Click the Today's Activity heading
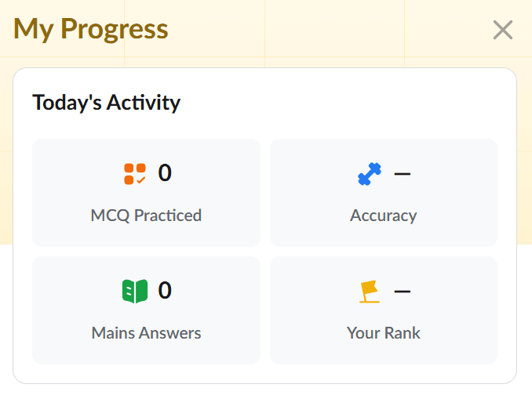532x406 pixels. tap(107, 103)
